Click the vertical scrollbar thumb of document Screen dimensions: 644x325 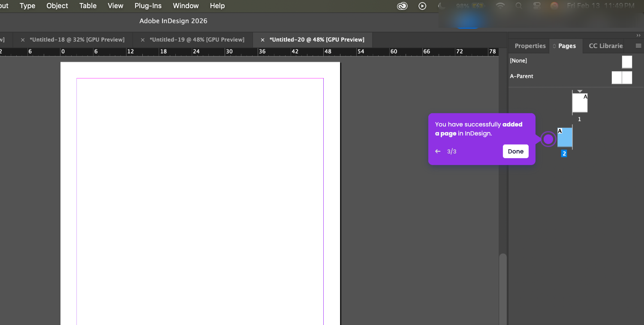(x=503, y=289)
